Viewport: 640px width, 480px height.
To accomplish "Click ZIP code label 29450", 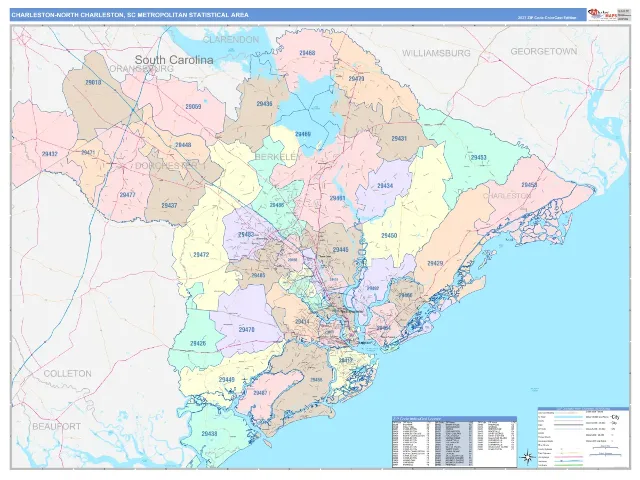I will click(389, 236).
